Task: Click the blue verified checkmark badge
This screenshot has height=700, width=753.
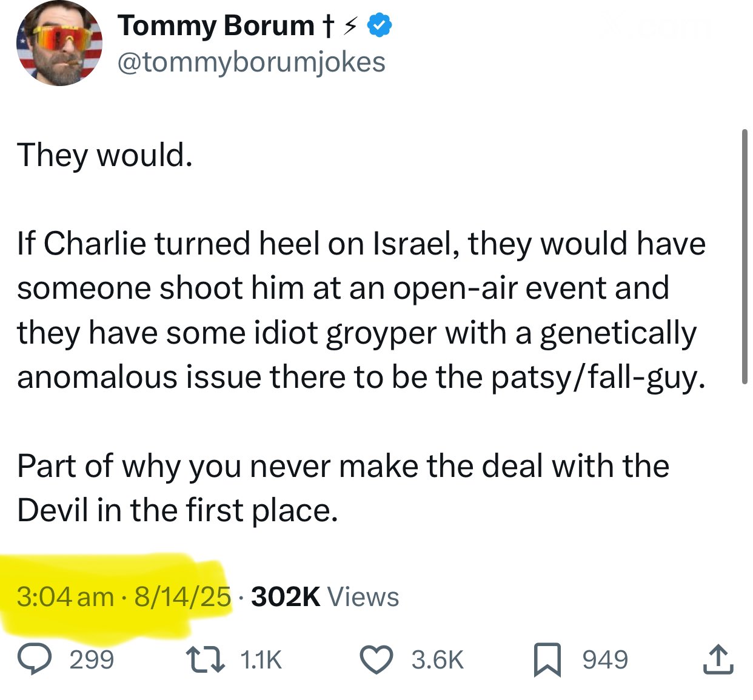Action: tap(381, 26)
